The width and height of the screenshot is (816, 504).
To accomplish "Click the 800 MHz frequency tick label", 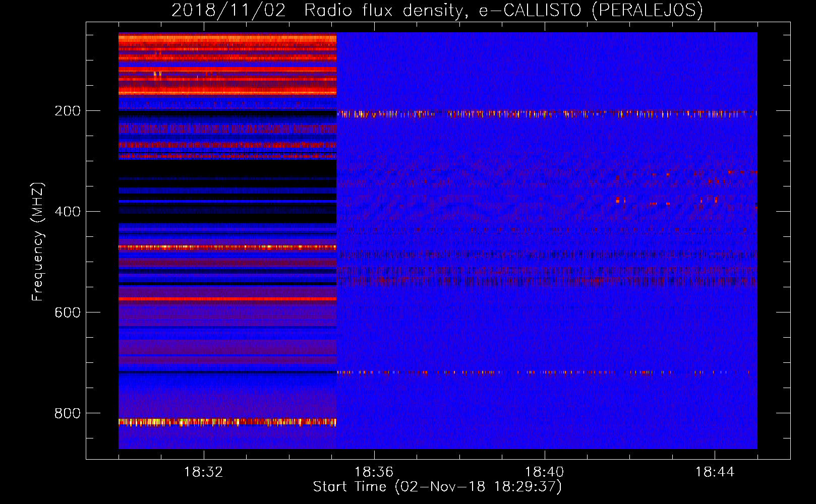I will click(x=68, y=413).
